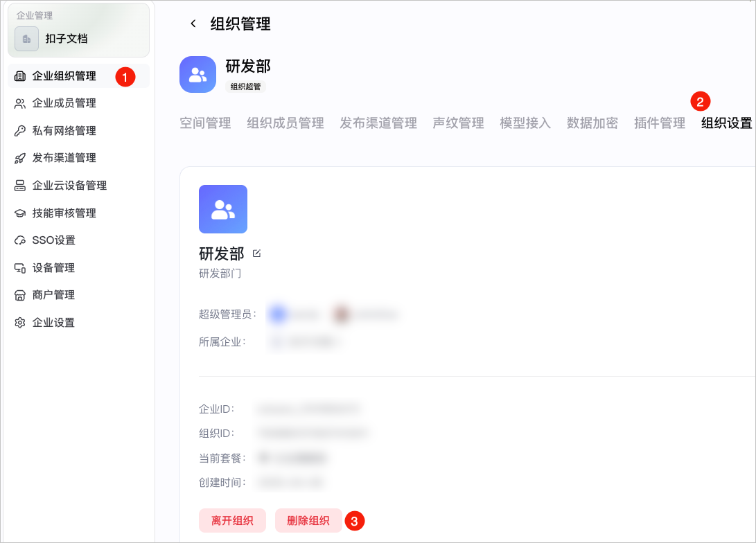Click the 离开组织 button
The image size is (756, 543).
pos(232,520)
